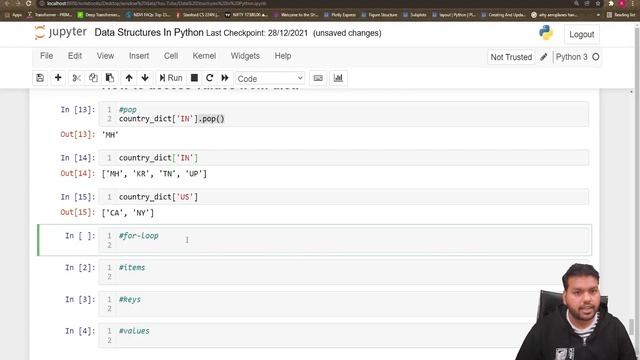Move selected cell down
The image size is (640, 360).
[145, 78]
